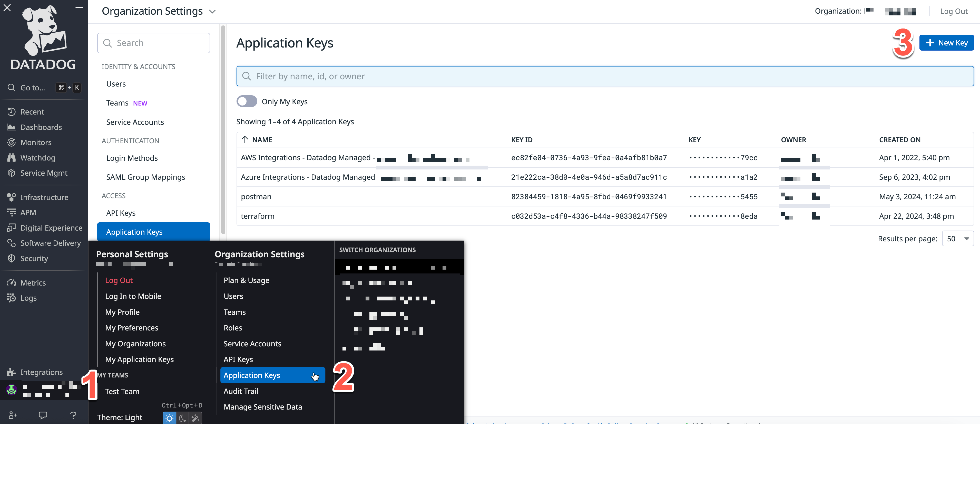This screenshot has width=980, height=493.
Task: Open Service Accounts in settings sidebar
Action: 135,122
